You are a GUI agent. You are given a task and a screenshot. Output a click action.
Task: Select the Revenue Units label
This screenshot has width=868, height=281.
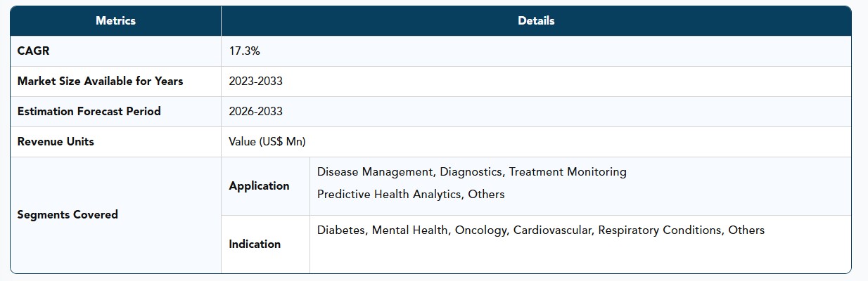pos(56,142)
